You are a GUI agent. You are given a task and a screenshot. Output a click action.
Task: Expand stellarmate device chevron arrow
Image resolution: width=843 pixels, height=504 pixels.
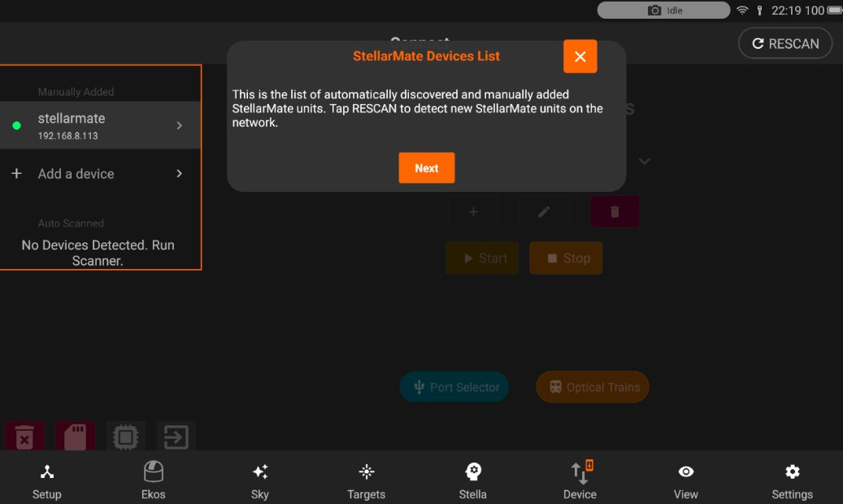click(179, 125)
